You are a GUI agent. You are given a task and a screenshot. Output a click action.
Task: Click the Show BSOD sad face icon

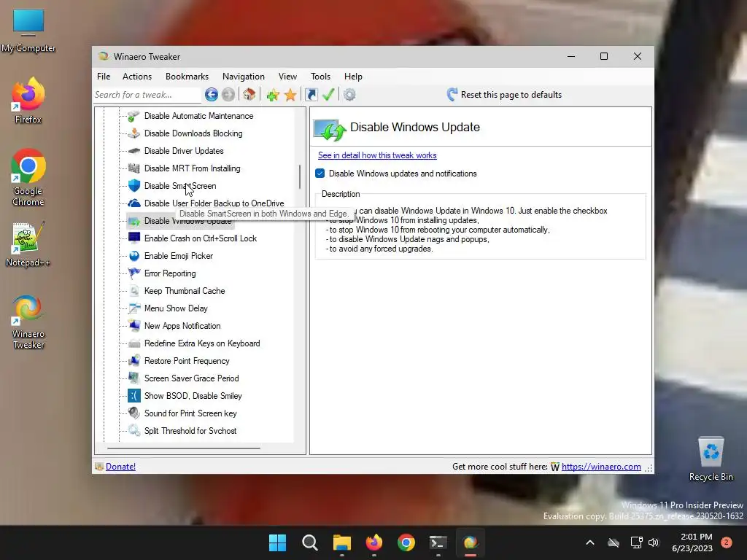tap(134, 396)
